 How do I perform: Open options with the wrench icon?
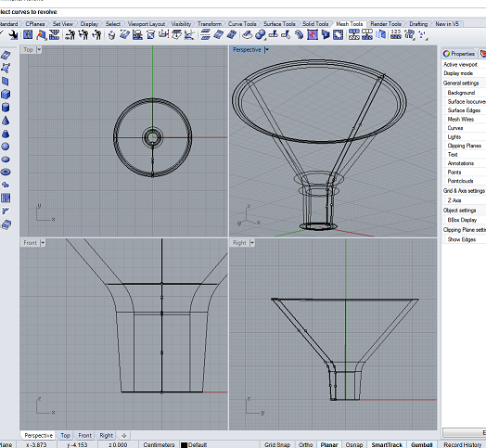click(x=13, y=34)
